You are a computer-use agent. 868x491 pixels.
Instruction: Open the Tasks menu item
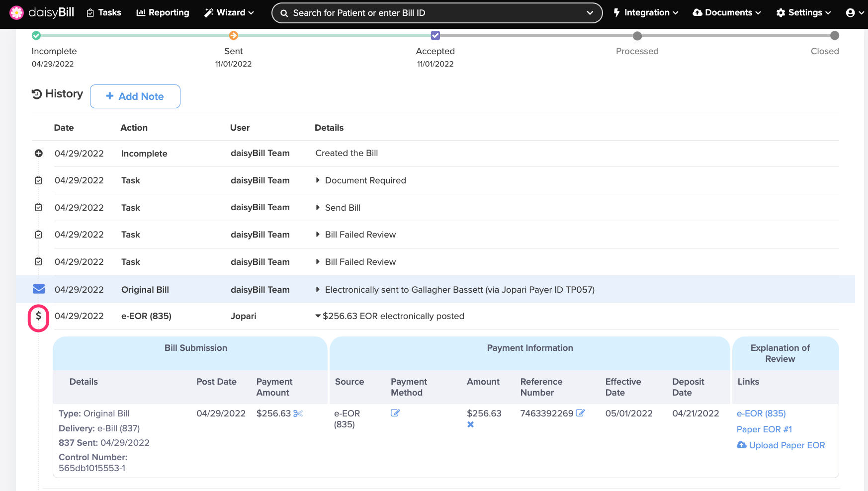pyautogui.click(x=104, y=13)
